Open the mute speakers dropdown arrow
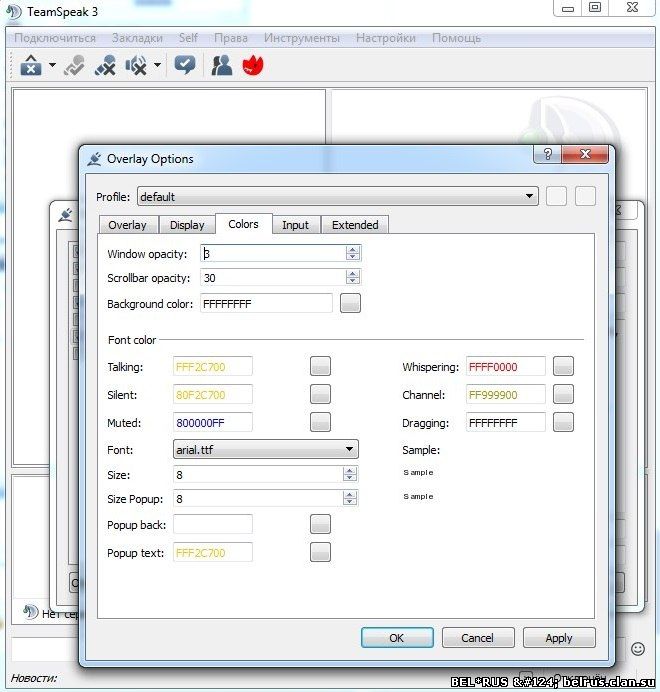This screenshot has height=692, width=660. click(x=157, y=65)
